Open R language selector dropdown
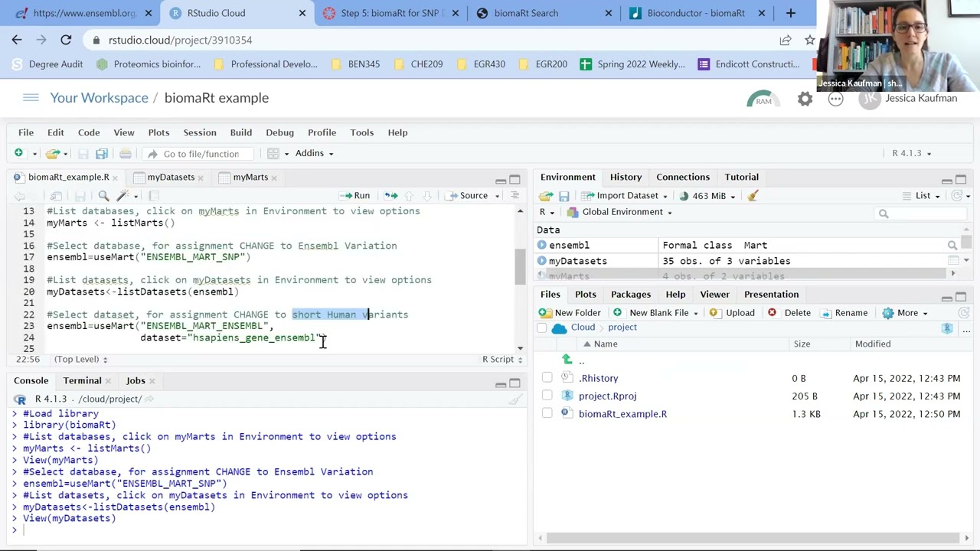Viewport: 980px width, 551px height. [547, 212]
